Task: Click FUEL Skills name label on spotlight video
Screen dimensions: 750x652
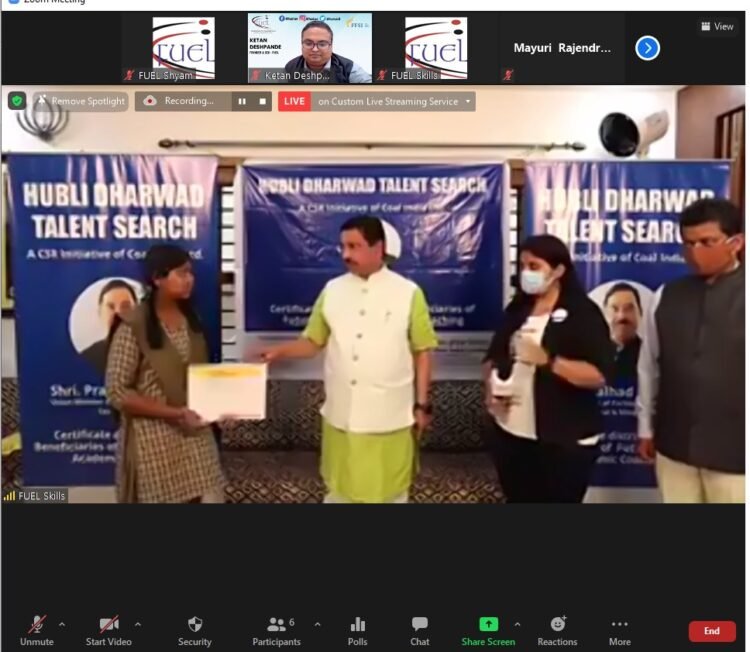Action: coord(41,496)
